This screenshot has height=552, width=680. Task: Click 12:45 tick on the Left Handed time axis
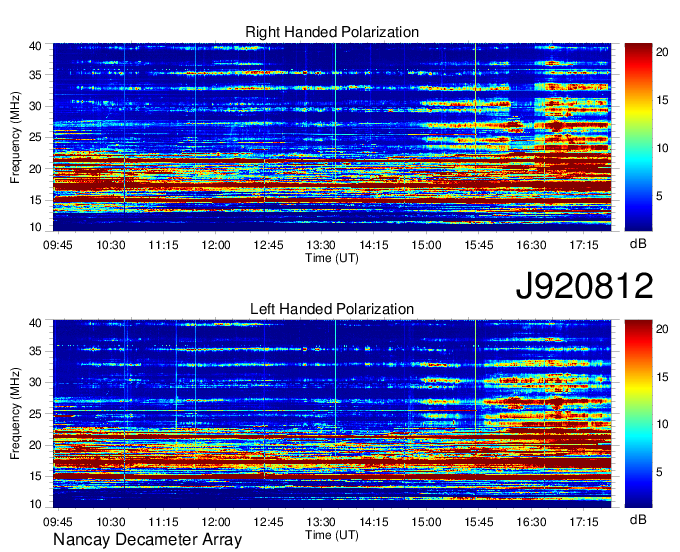pyautogui.click(x=268, y=522)
